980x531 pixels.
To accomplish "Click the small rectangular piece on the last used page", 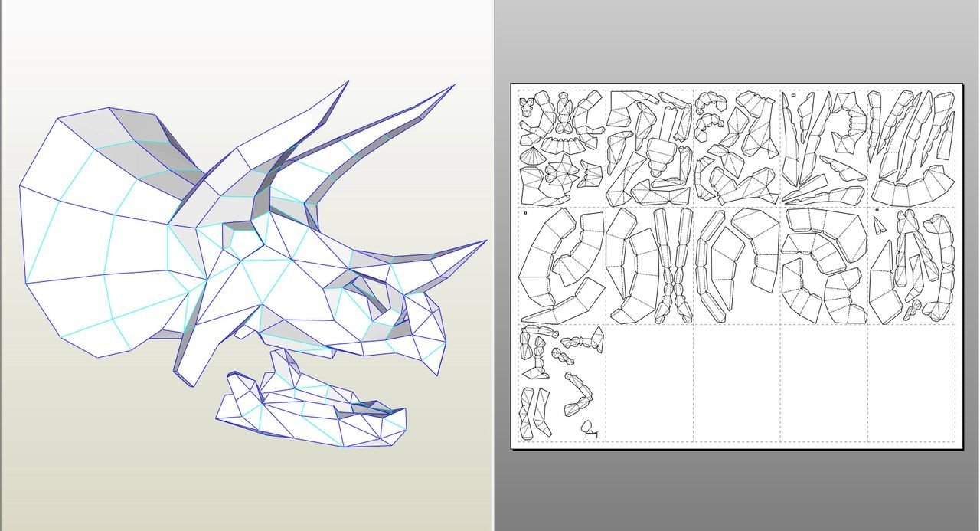I will (591, 434).
